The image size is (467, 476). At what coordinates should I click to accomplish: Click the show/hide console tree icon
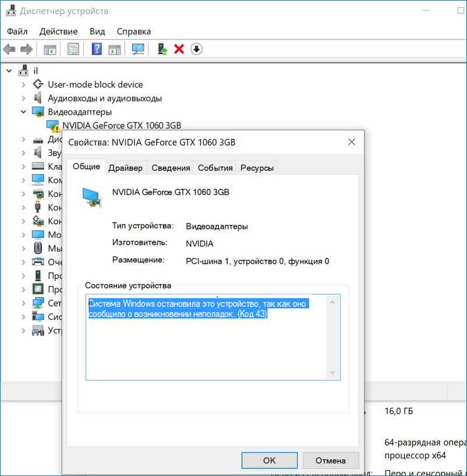pyautogui.click(x=50, y=49)
